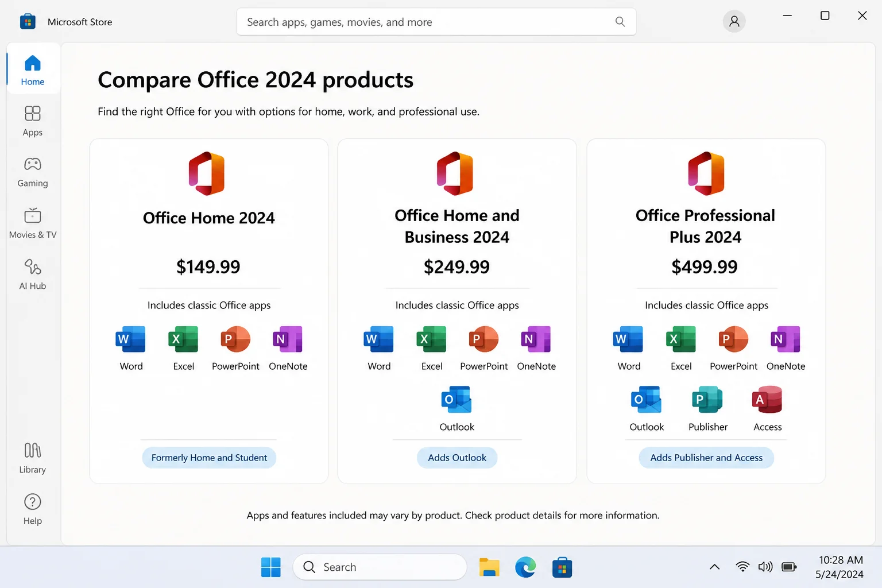Image resolution: width=882 pixels, height=588 pixels.
Task: Click the volume speaker tray icon
Action: [765, 567]
